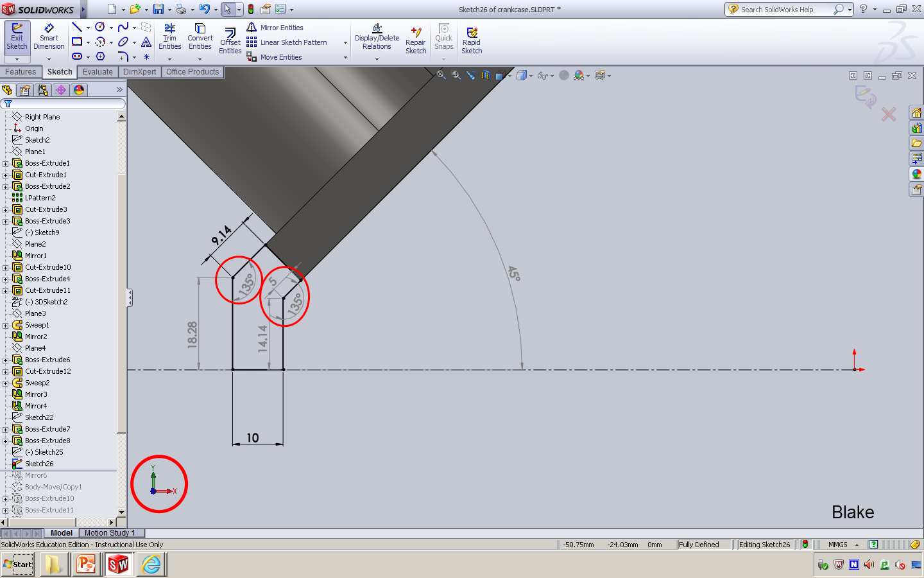The image size is (924, 578).
Task: Select LPattern2 in the feature tree
Action: pyautogui.click(x=40, y=198)
